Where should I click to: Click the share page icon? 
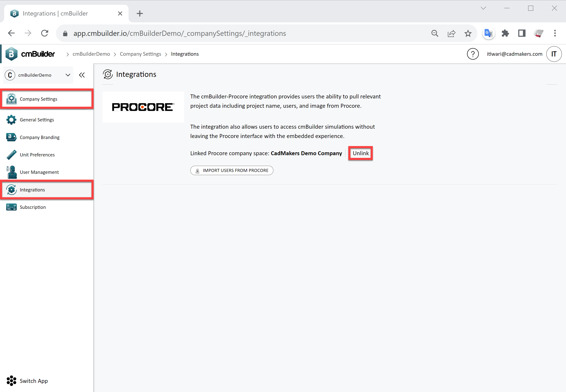451,33
